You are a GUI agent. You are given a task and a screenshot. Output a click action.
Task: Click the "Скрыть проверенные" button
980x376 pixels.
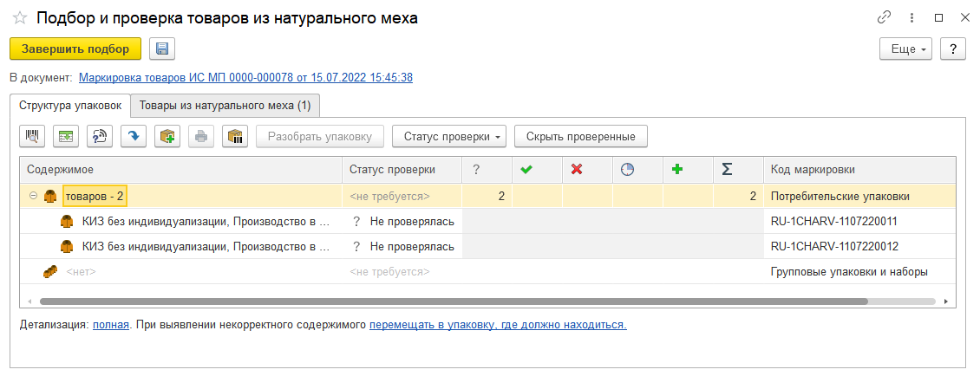(580, 136)
